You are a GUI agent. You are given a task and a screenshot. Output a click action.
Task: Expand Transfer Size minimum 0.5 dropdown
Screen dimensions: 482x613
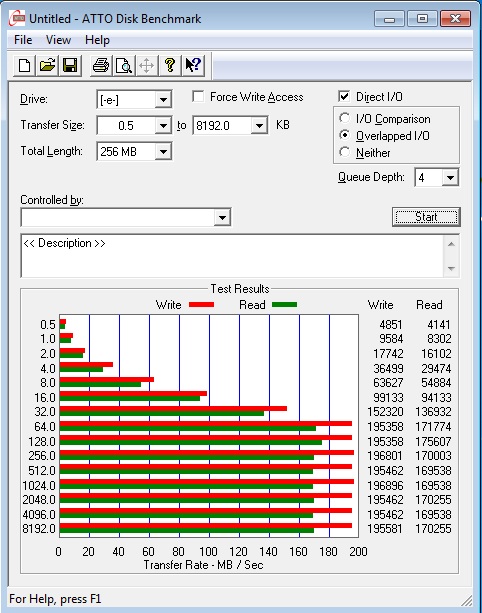pos(163,126)
